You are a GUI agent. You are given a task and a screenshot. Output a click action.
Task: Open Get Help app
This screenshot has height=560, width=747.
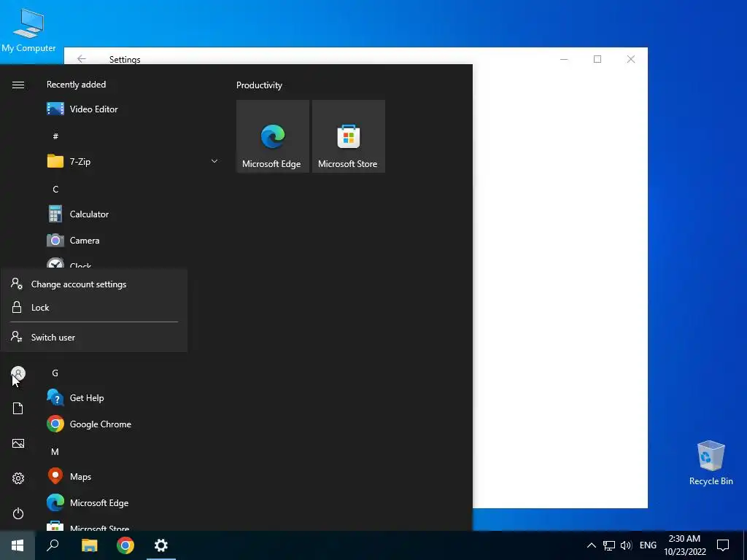(x=133, y=397)
